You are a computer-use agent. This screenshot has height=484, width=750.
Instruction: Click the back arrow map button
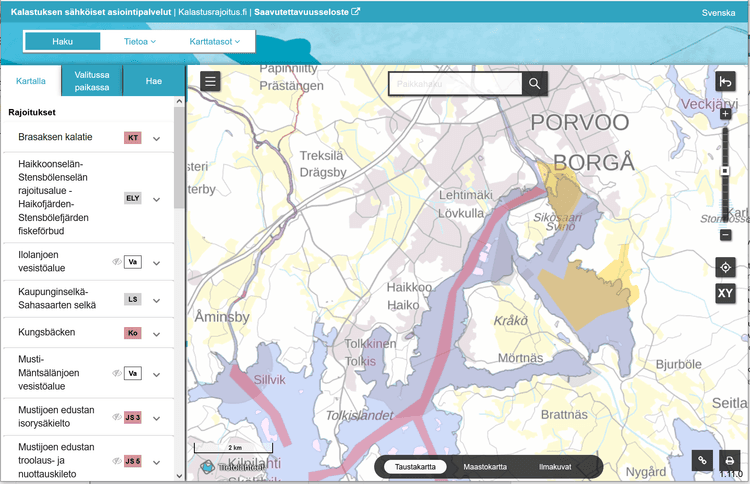(x=725, y=82)
